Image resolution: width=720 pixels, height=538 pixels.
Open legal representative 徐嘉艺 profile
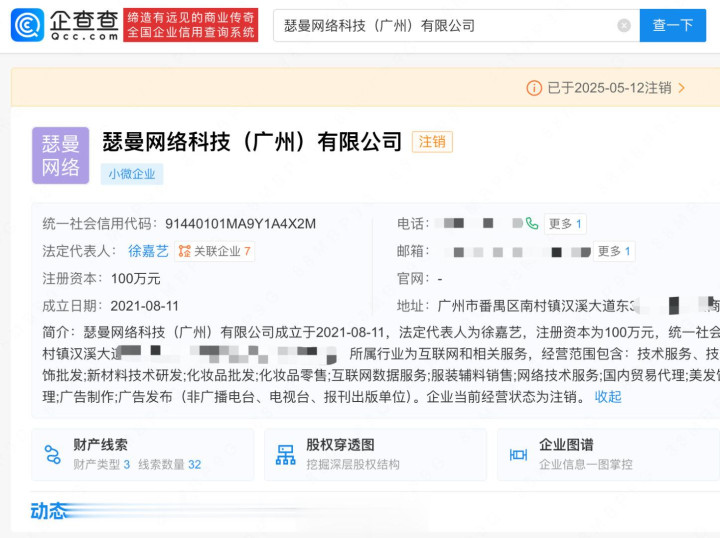point(148,251)
